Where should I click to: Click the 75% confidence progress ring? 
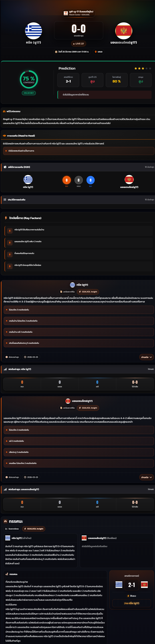[x=29, y=79]
